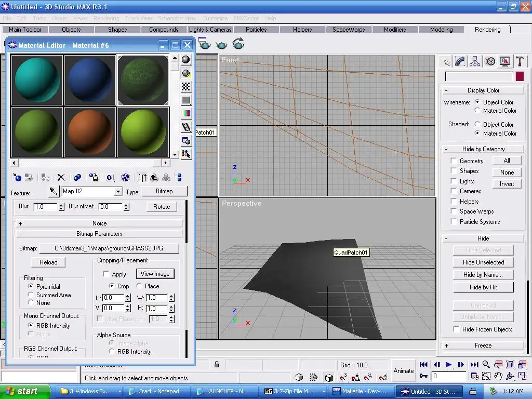Viewport: 532px width, 399px height.
Task: Click Show End Result icon
Action: (x=142, y=178)
